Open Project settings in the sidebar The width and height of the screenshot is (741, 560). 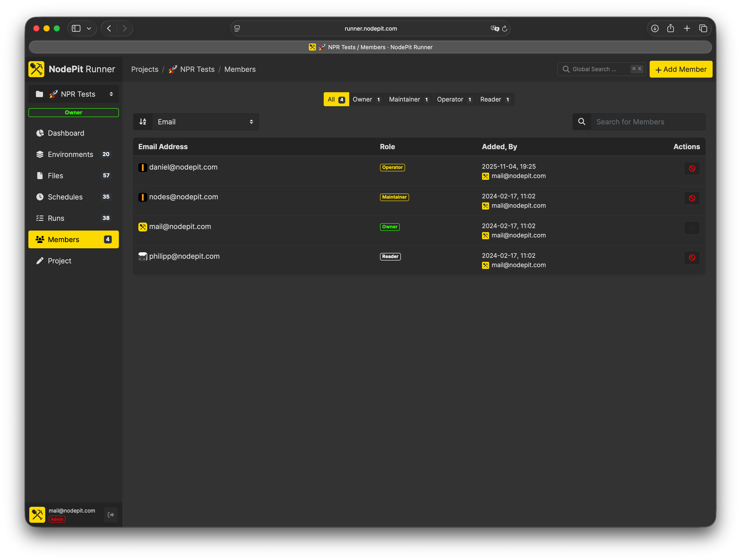pyautogui.click(x=73, y=260)
